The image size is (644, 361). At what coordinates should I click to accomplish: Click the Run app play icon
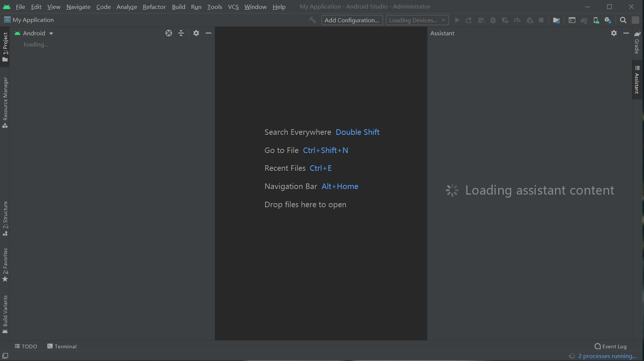click(457, 20)
